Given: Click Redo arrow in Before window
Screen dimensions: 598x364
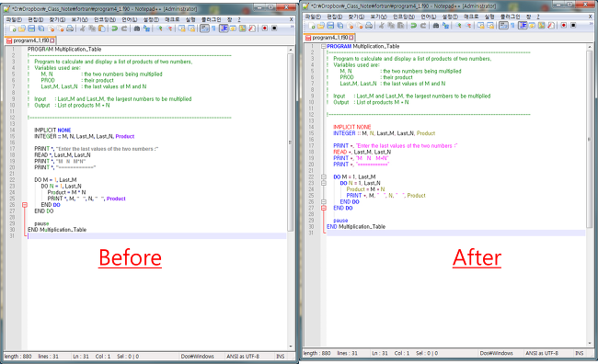Looking at the screenshot, I should (x=124, y=28).
